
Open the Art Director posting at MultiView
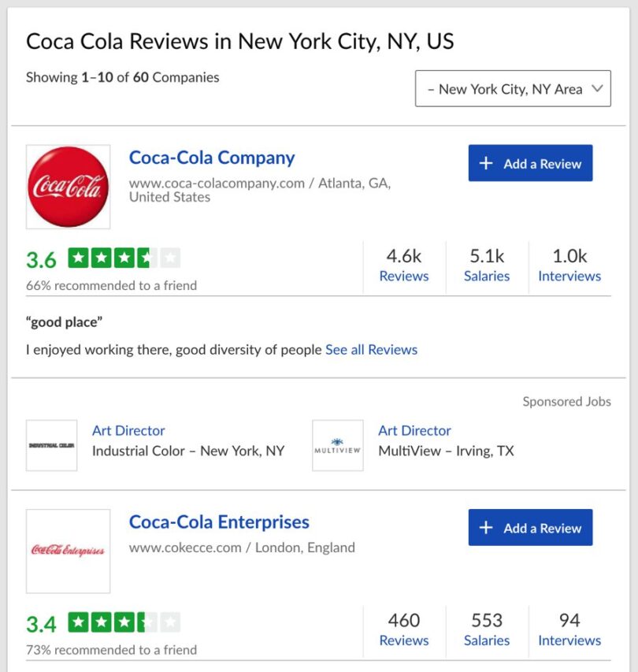[x=414, y=431]
